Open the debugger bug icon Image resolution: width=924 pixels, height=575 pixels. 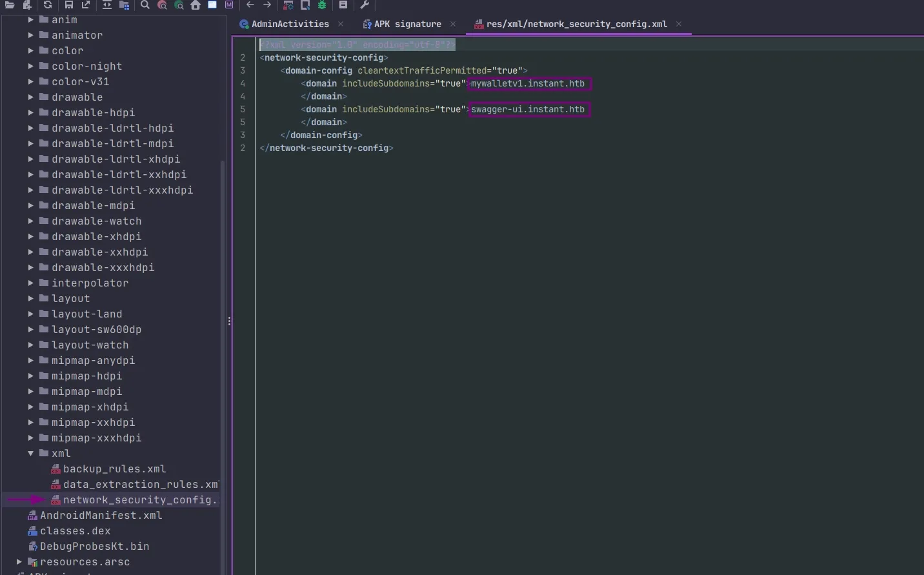(322, 5)
